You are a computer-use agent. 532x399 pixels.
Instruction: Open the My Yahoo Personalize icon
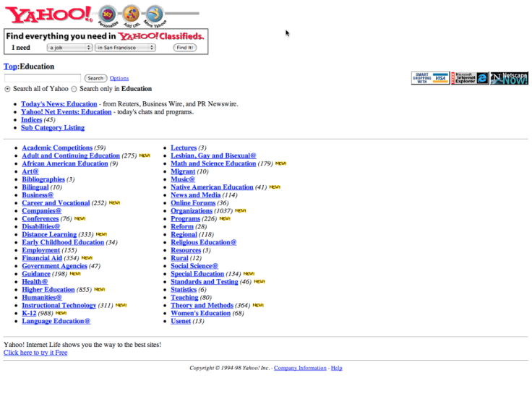[108, 14]
